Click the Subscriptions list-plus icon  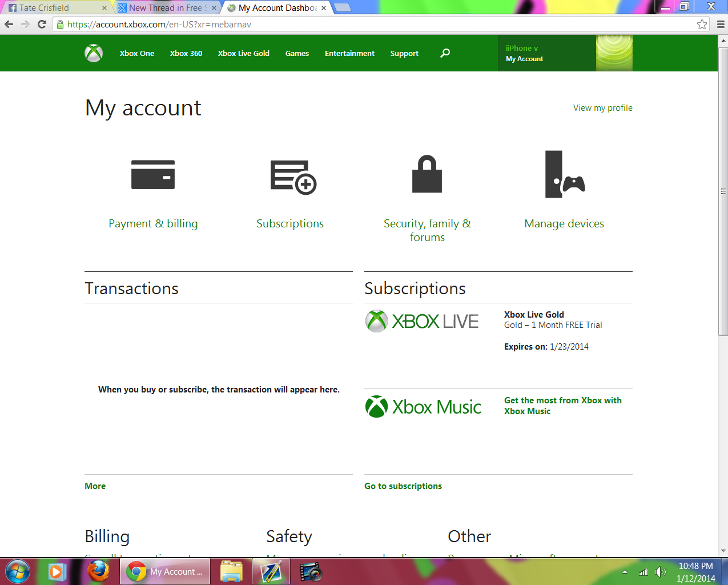tap(293, 177)
